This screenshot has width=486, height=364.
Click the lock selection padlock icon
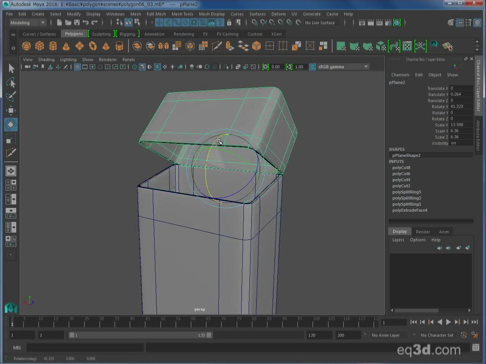229,23
